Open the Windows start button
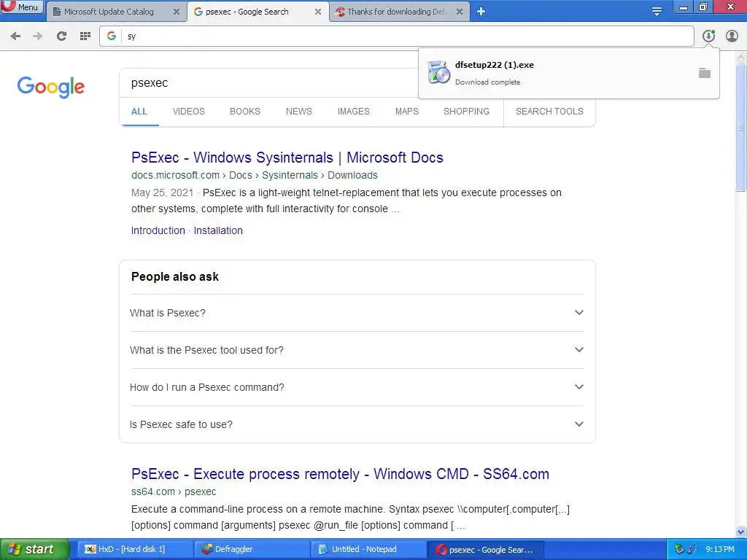Viewport: 747px width, 560px height. click(35, 549)
